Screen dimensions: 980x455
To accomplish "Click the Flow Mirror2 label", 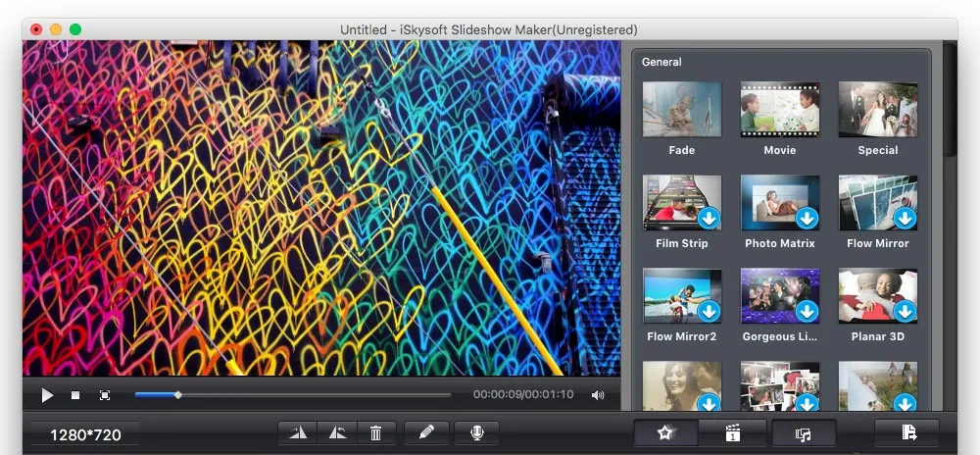I will pyautogui.click(x=682, y=336).
